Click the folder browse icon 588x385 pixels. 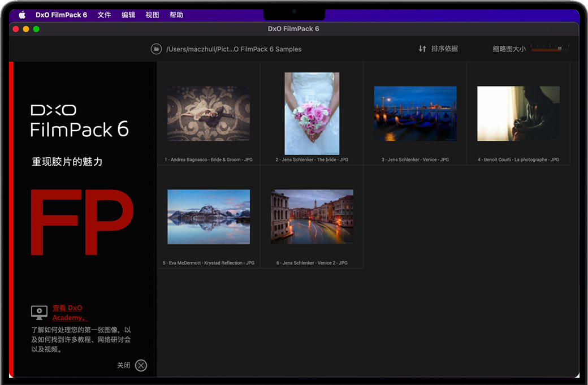156,49
